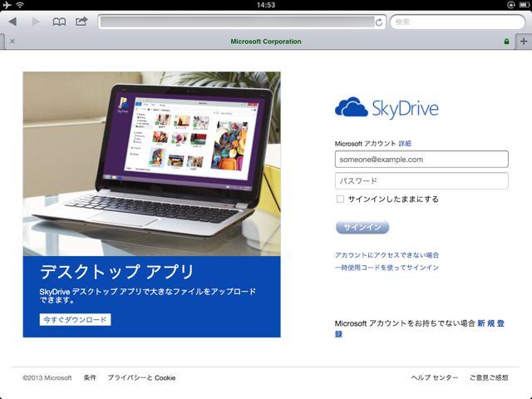Click the サインイン button
Screen dimensions: 532x399
pos(362,227)
